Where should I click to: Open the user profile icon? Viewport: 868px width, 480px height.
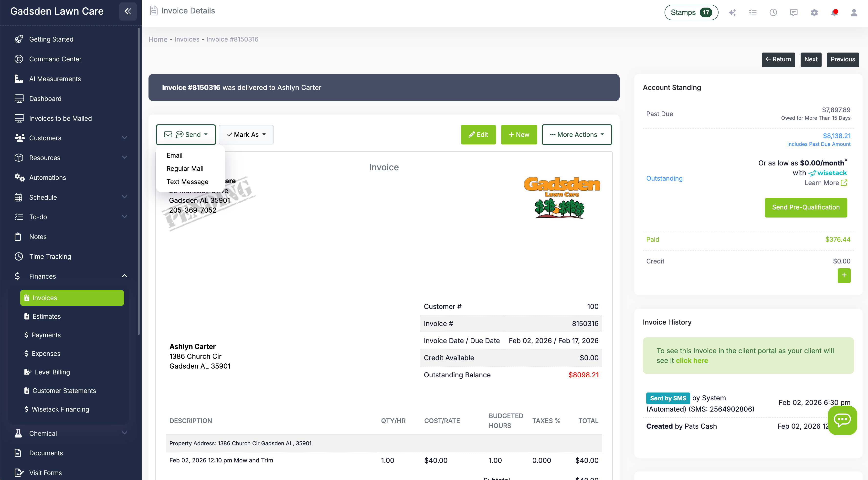click(854, 12)
